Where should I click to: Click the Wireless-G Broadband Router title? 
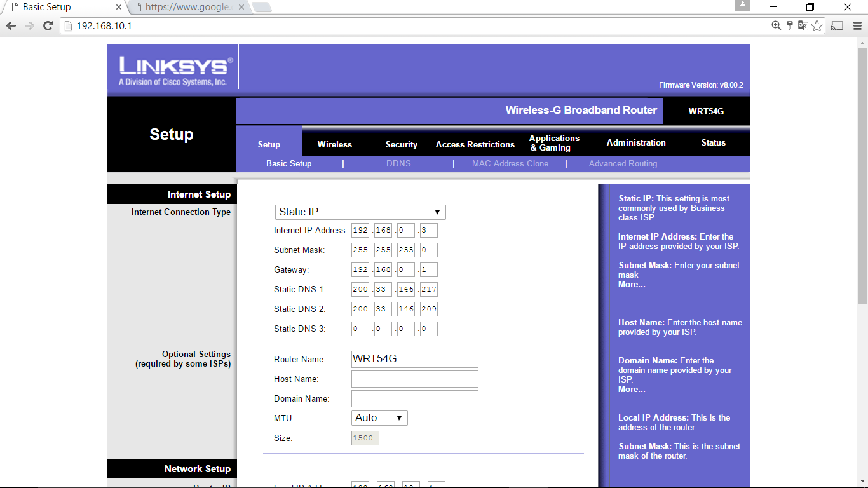point(581,110)
